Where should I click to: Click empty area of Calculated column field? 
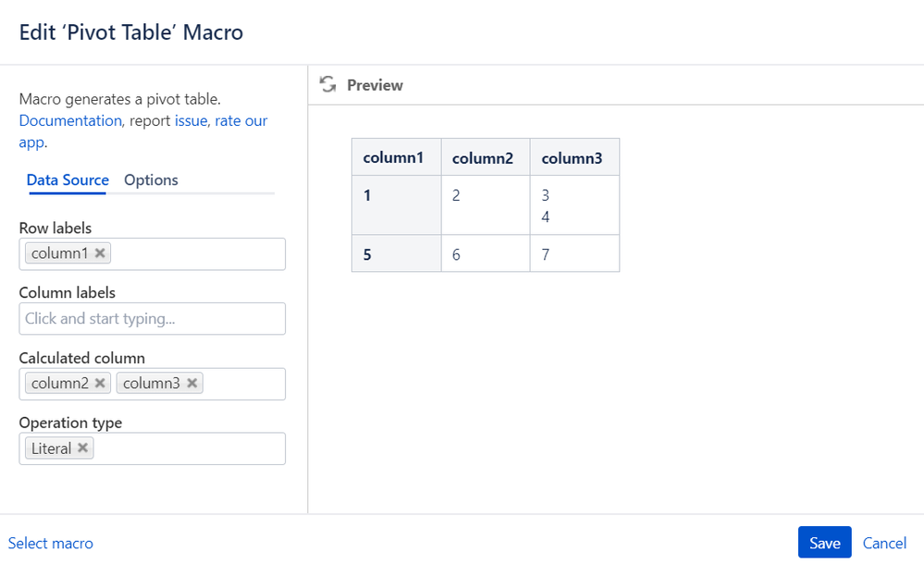click(243, 384)
